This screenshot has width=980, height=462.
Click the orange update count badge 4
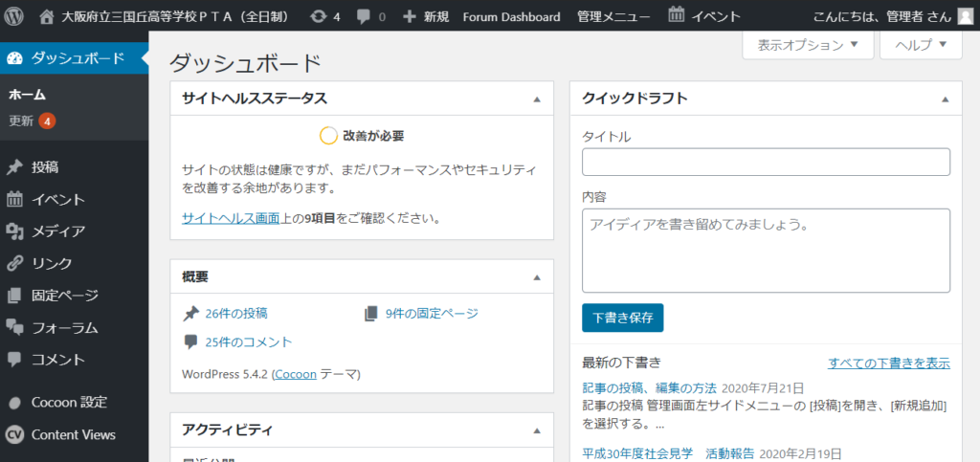[47, 121]
